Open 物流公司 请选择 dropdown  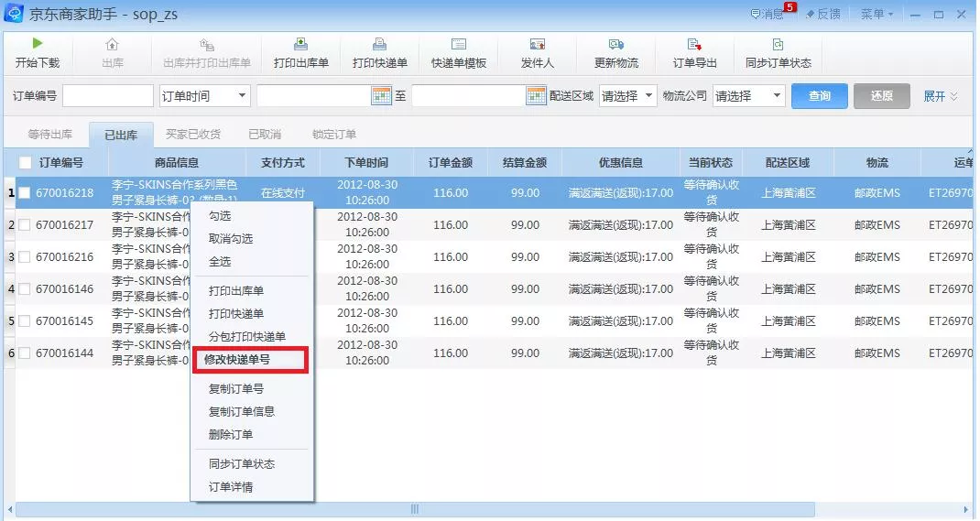(748, 95)
